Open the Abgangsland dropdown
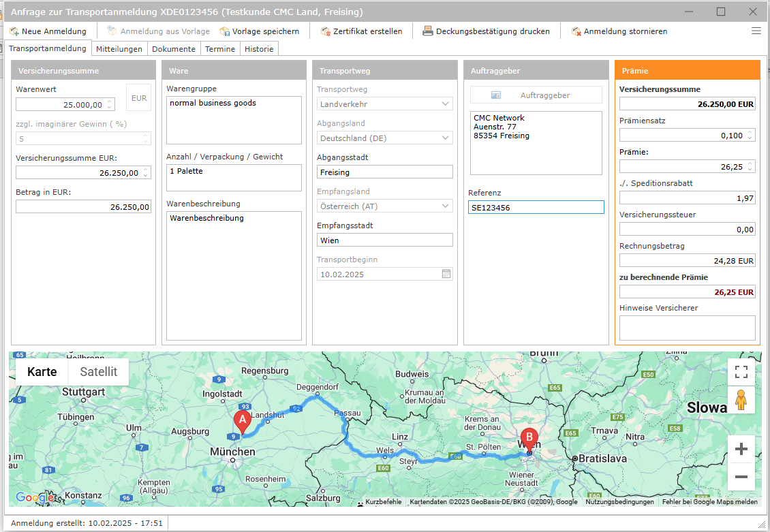This screenshot has height=532, width=770. coord(446,138)
